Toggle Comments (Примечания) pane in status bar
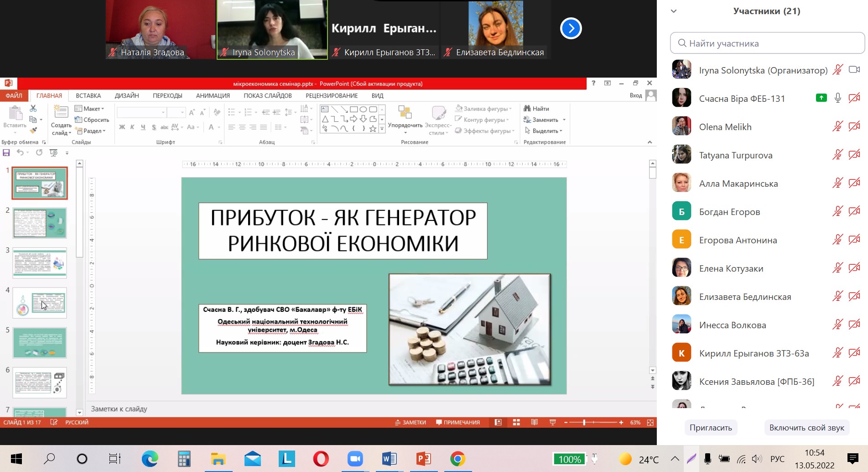This screenshot has height=472, width=868. click(x=458, y=422)
